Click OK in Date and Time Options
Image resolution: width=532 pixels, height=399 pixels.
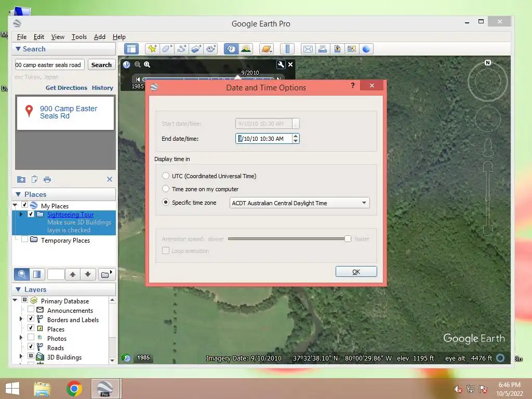click(x=356, y=271)
